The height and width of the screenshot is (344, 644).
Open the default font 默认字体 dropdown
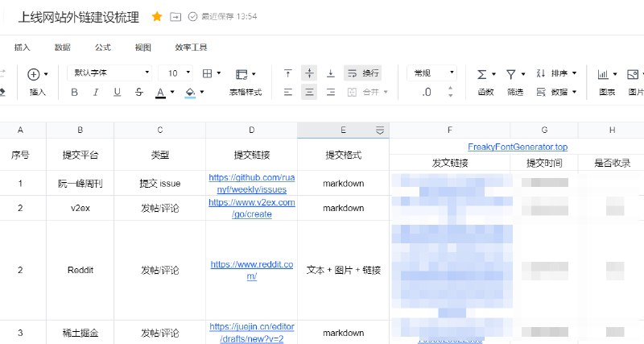click(x=109, y=73)
